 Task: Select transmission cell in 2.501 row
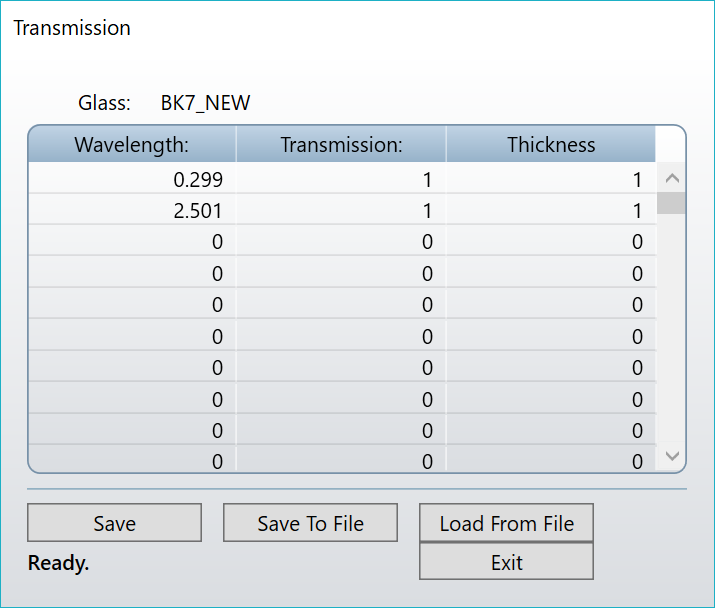coord(341,210)
